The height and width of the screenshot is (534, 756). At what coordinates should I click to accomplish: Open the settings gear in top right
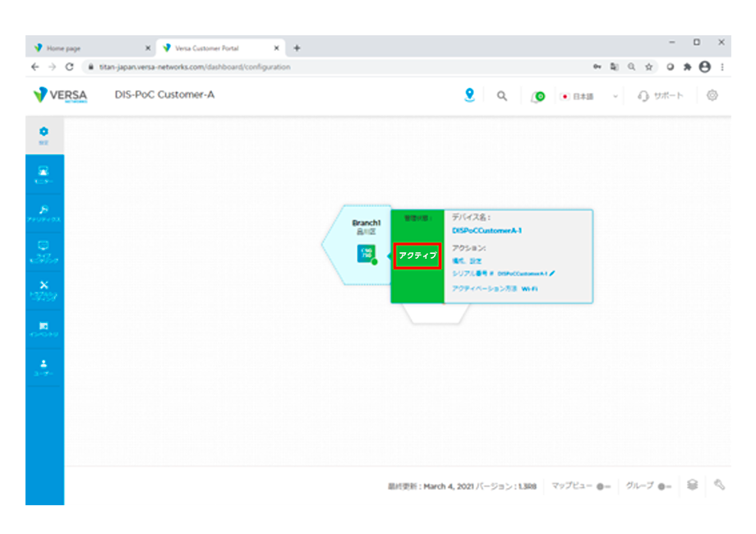tap(712, 95)
